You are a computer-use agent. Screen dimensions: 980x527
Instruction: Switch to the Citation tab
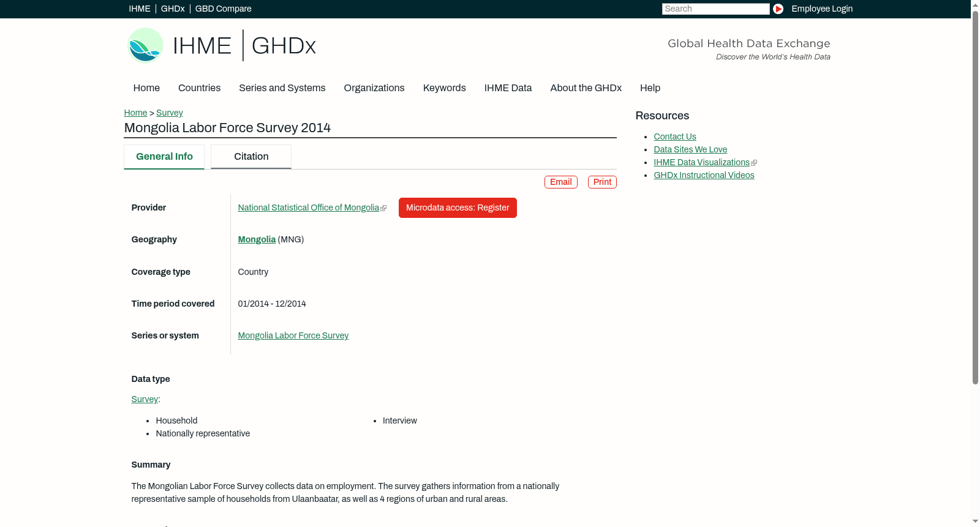coord(251,157)
